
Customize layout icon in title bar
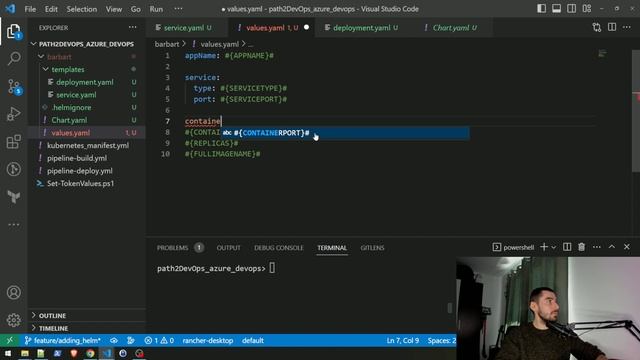(587, 9)
